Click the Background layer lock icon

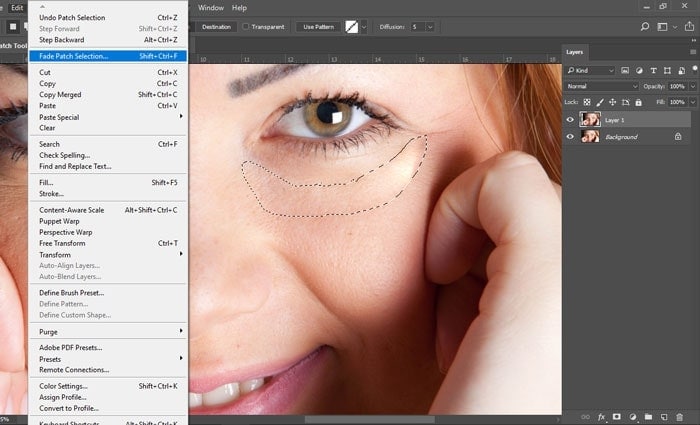pos(678,137)
